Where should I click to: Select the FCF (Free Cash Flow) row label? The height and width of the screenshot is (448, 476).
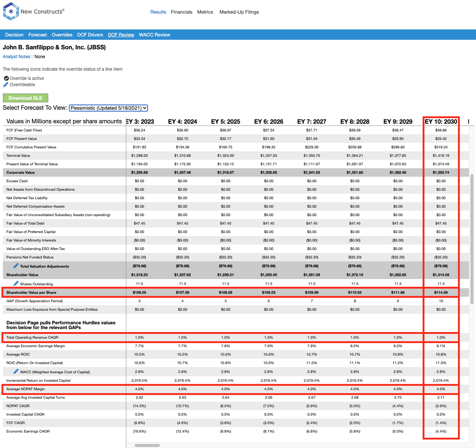pos(24,130)
